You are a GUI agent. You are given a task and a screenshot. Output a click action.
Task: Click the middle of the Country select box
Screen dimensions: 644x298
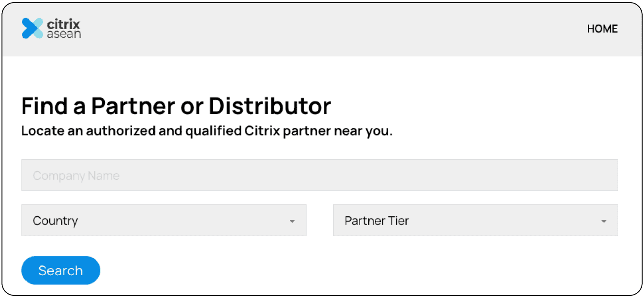(x=164, y=220)
